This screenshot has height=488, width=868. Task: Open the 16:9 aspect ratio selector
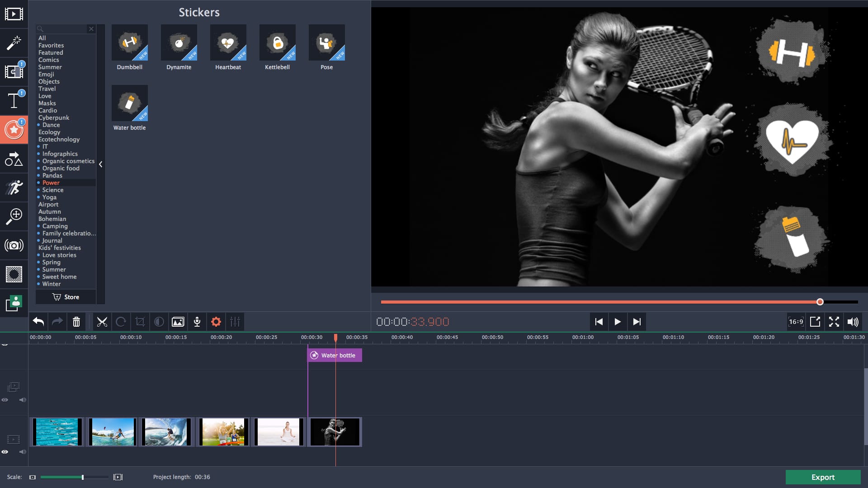(x=796, y=322)
